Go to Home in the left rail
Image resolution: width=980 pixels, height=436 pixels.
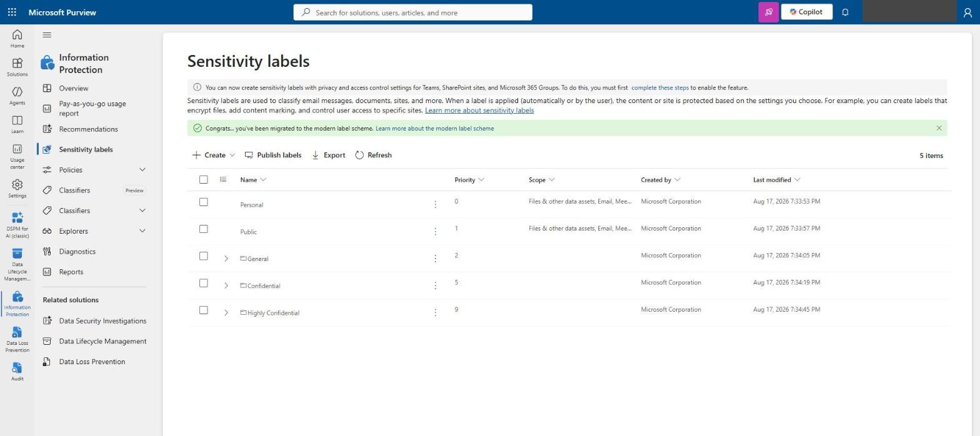(x=17, y=38)
